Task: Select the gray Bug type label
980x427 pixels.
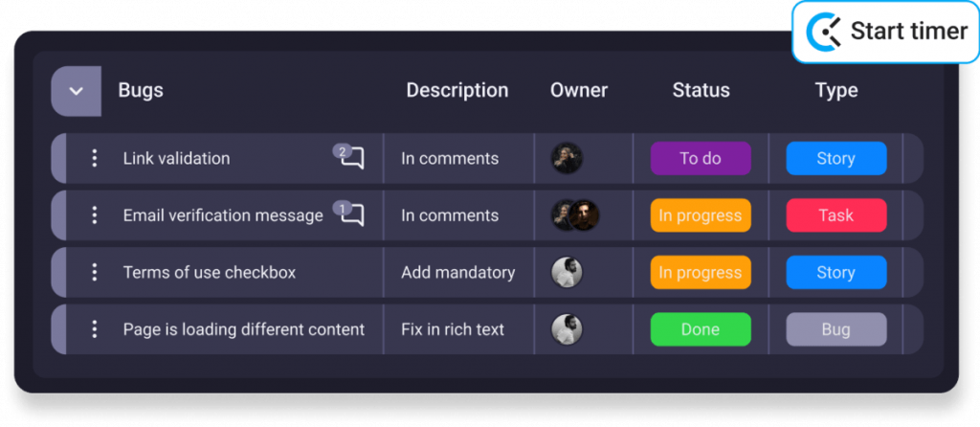Action: click(835, 329)
